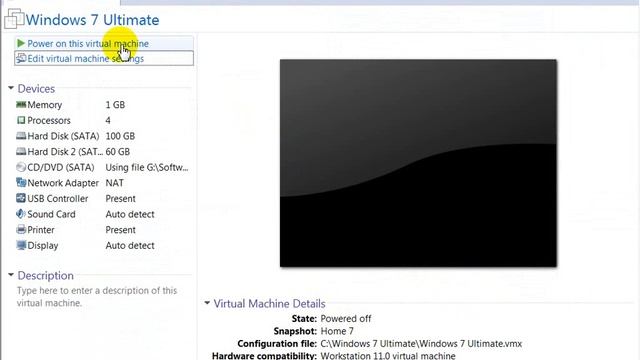Select the Sound Card label

[x=51, y=214]
